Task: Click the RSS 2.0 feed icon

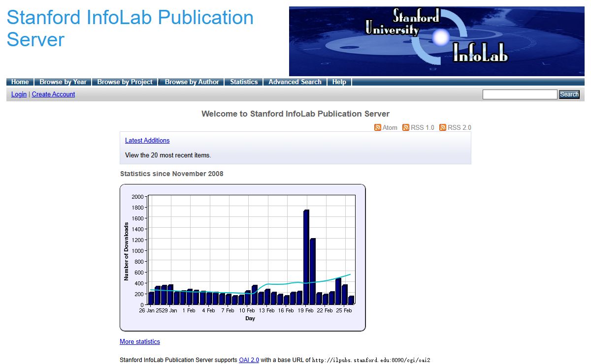Action: (x=443, y=127)
